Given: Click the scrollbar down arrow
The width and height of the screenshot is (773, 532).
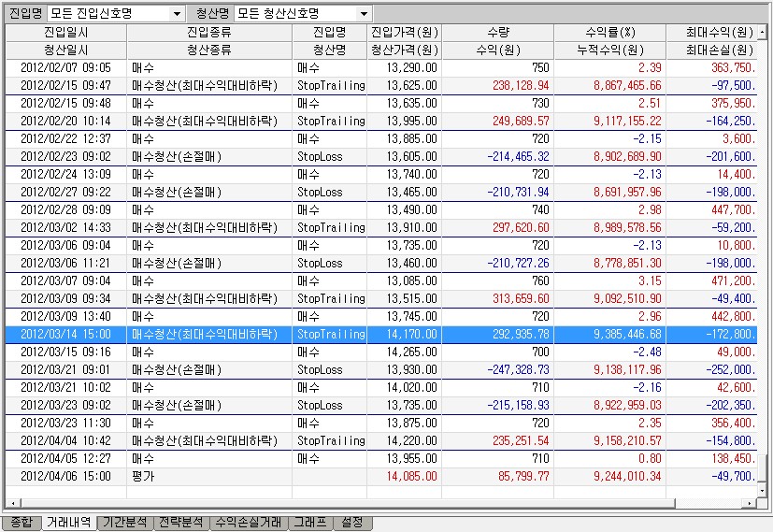Looking at the screenshot, I should tap(764, 491).
